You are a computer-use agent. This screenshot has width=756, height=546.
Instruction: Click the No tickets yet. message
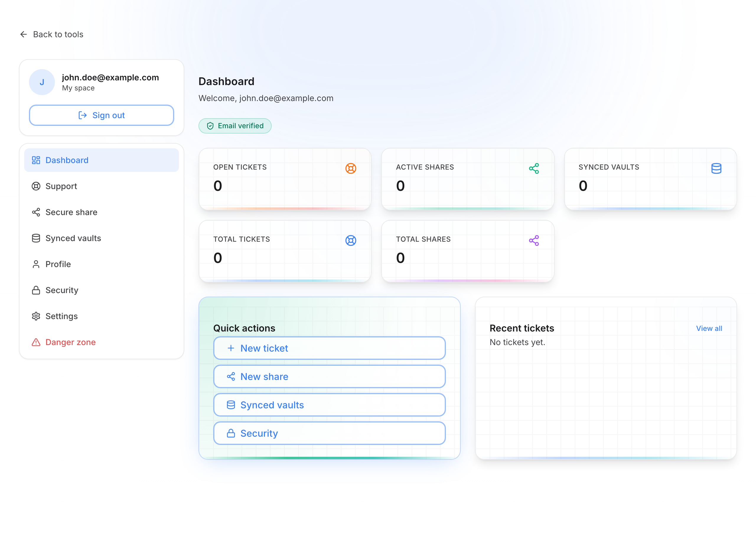pos(517,342)
